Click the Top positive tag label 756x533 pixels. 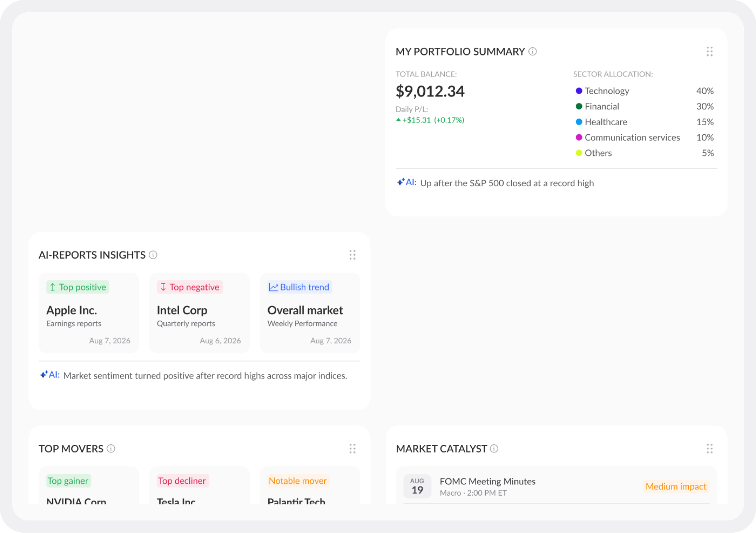coord(82,287)
